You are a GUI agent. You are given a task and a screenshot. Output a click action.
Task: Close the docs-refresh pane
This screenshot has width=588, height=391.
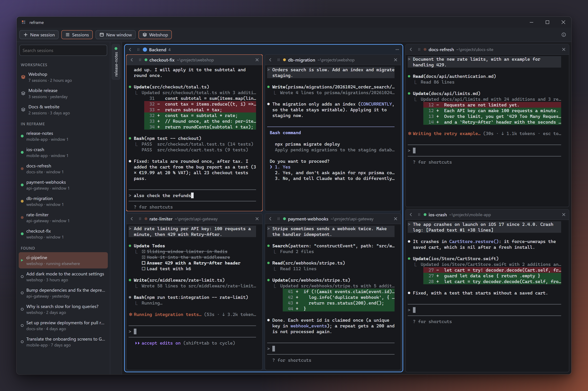pyautogui.click(x=564, y=49)
